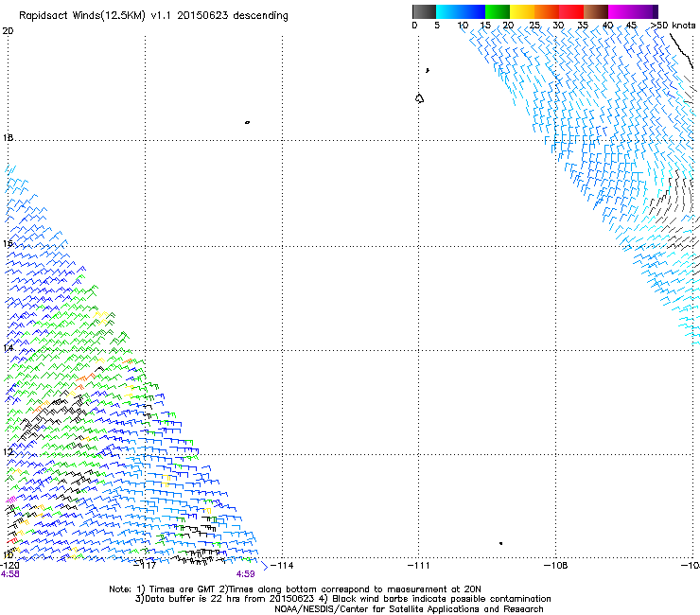
Task: Click the small island outline west of -114
Action: pos(247,122)
